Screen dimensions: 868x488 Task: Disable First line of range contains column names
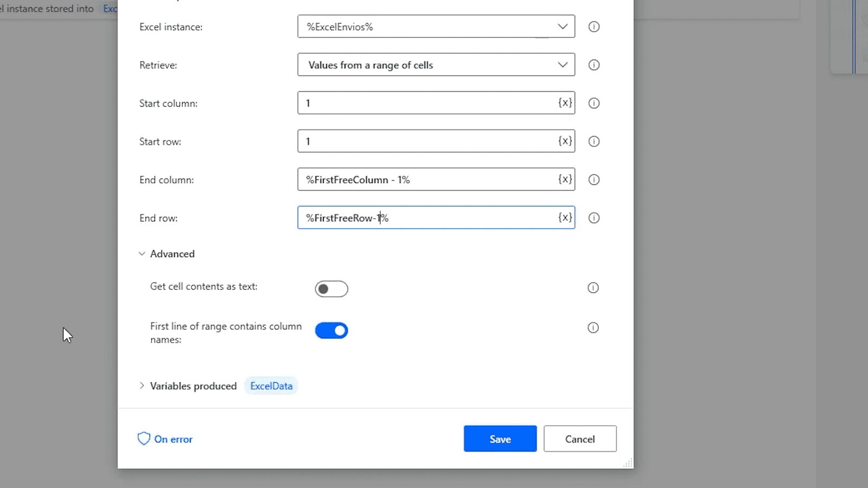[331, 330]
